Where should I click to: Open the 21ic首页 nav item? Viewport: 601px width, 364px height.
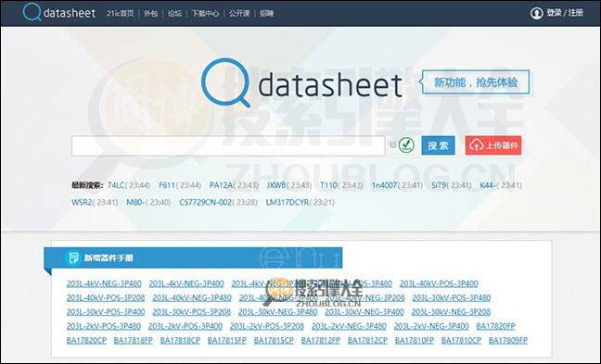[120, 13]
